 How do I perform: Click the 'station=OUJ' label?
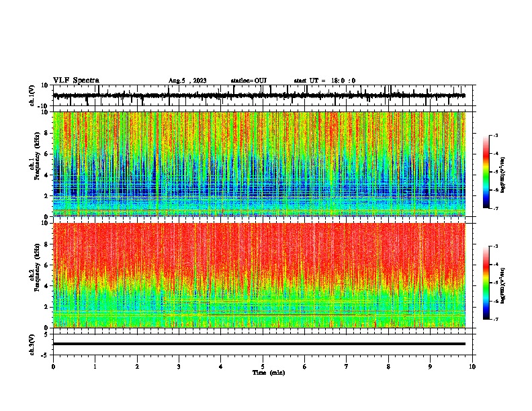click(x=249, y=81)
